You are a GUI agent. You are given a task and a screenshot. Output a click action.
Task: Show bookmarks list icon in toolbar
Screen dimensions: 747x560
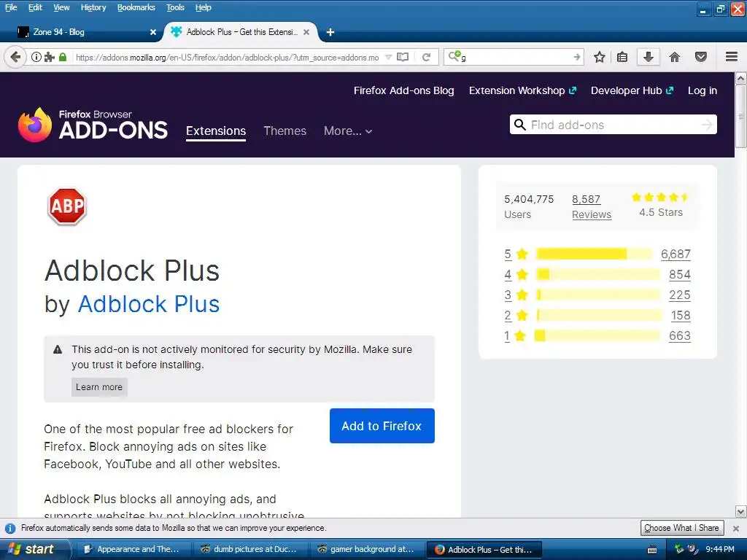[622, 57]
